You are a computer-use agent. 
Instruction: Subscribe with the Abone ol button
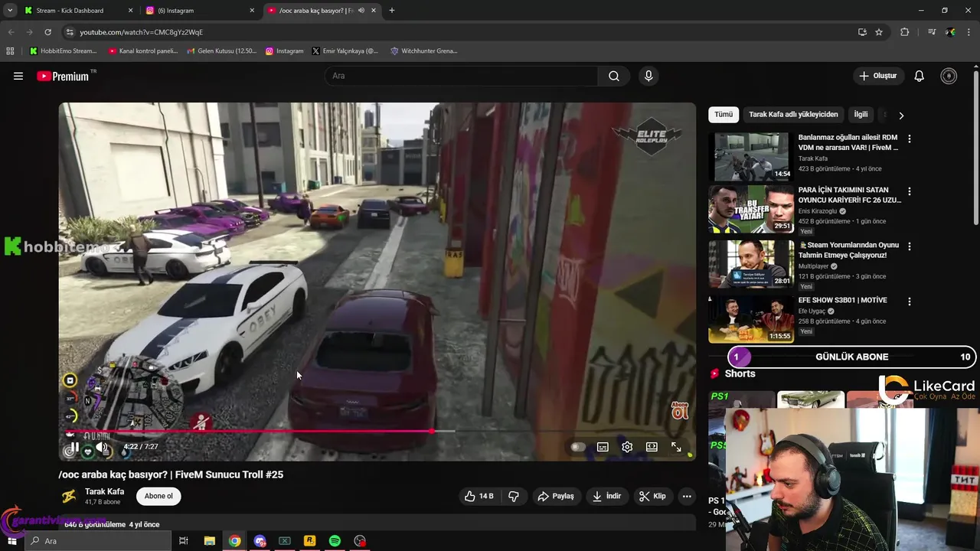click(x=158, y=496)
